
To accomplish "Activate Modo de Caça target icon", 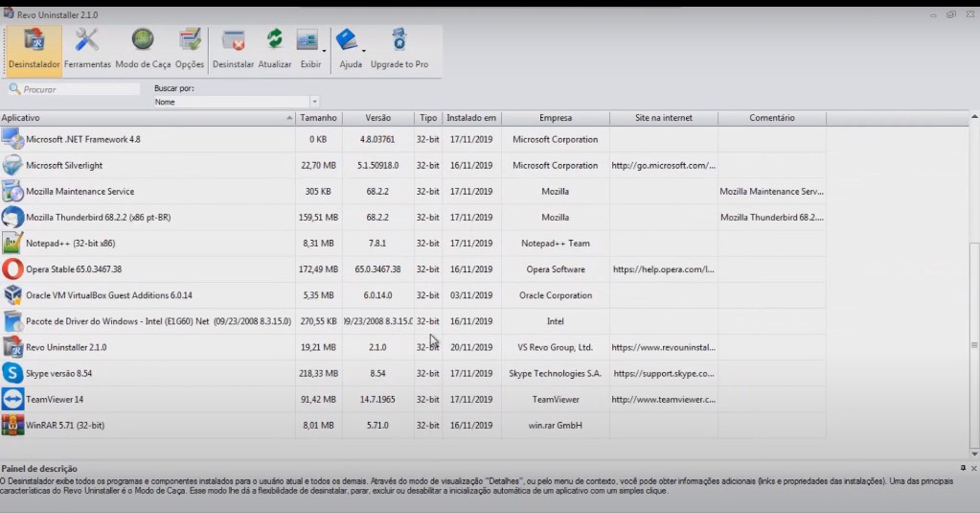I will click(x=143, y=40).
